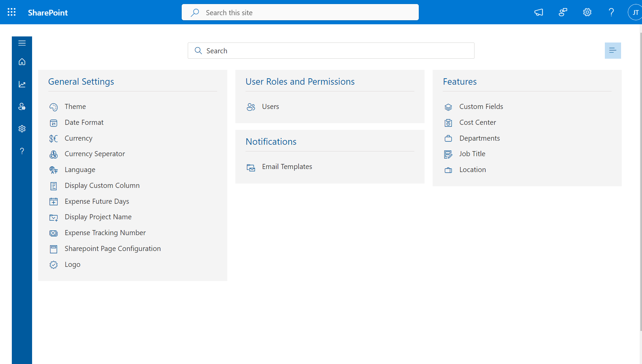Click the Users people icon
Viewport: 642px width, 364px height.
(x=251, y=107)
